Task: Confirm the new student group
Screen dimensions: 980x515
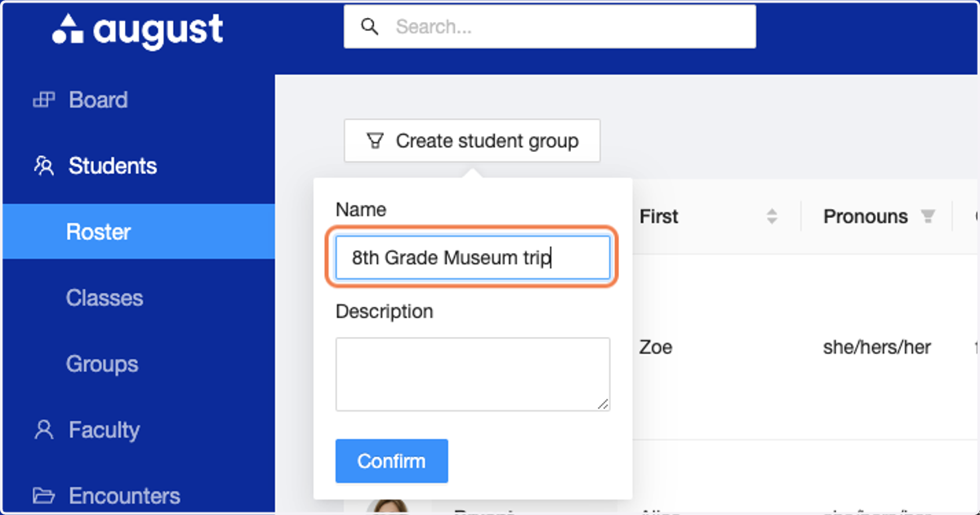Action: point(391,461)
